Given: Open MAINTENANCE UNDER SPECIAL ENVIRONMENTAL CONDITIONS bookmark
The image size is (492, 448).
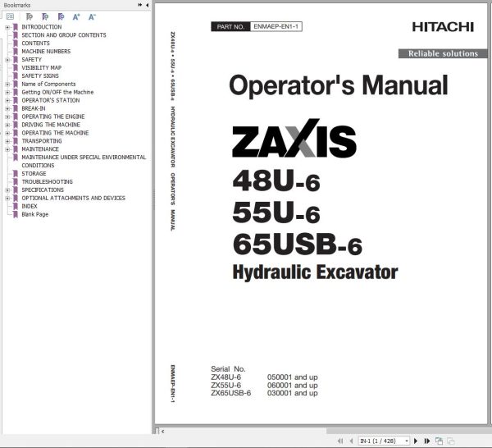Looking at the screenshot, I should pos(84,162).
